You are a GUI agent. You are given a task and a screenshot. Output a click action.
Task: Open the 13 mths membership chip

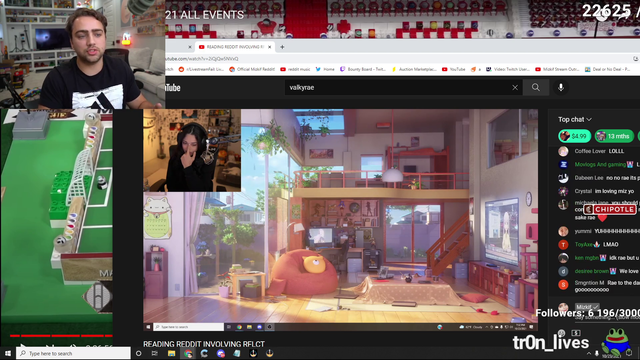point(614,136)
